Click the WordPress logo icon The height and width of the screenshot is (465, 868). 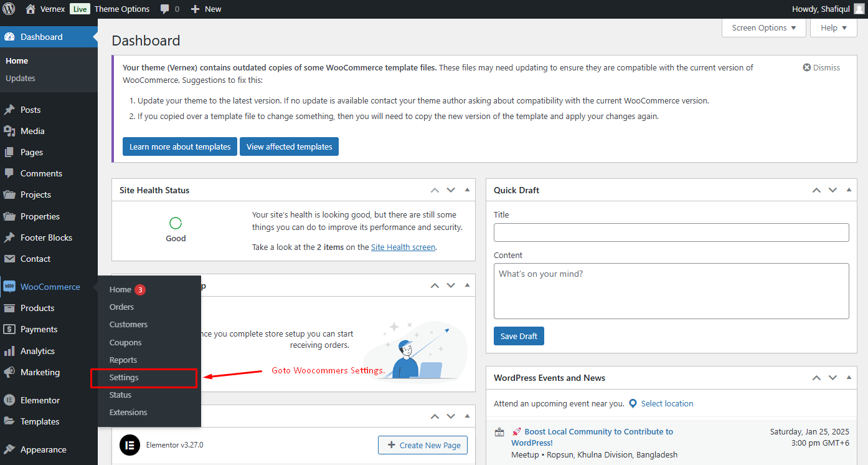[x=9, y=9]
